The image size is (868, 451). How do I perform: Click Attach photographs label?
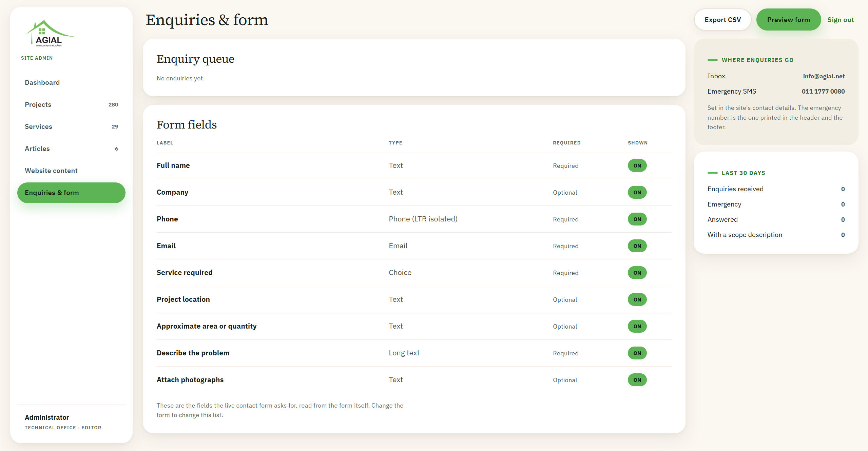tap(190, 380)
